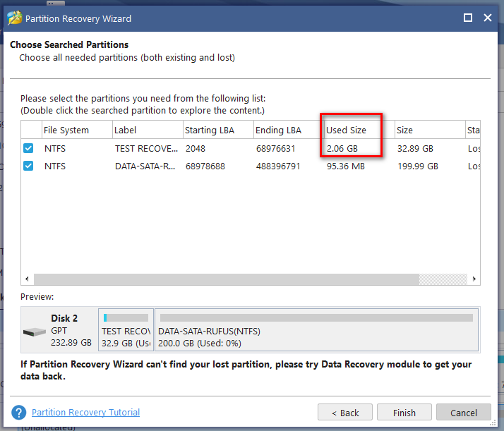Click scrollbar right arrow in partition list
The width and height of the screenshot is (504, 431).
(x=474, y=279)
